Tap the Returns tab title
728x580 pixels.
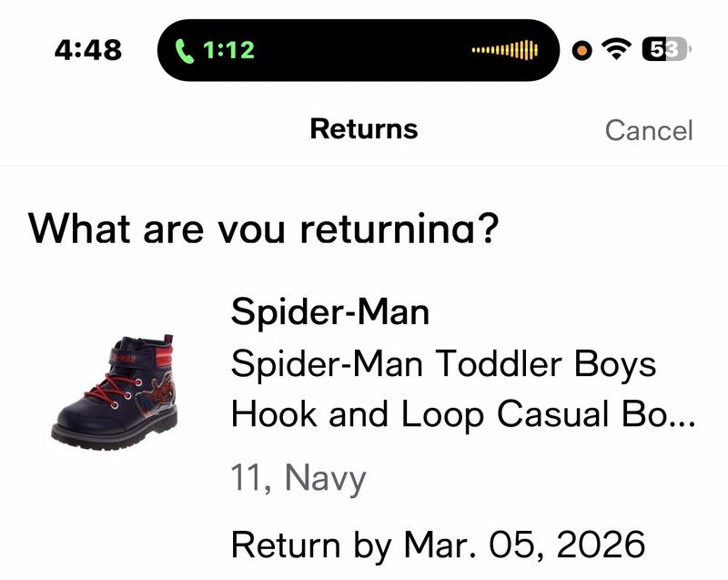coord(364,127)
